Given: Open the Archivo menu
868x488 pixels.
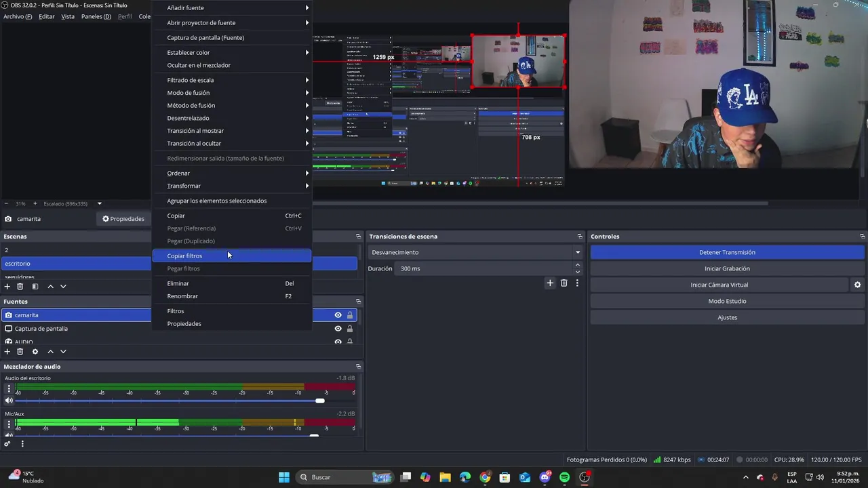Looking at the screenshot, I should pos(18,16).
